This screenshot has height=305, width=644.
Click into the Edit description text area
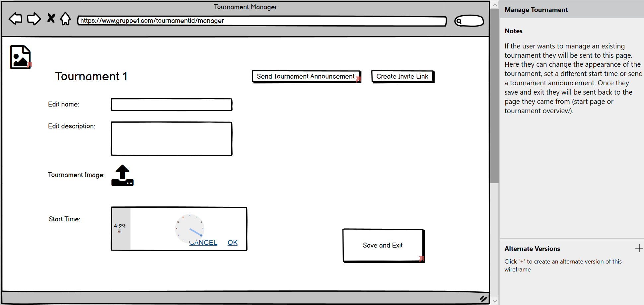pos(172,139)
